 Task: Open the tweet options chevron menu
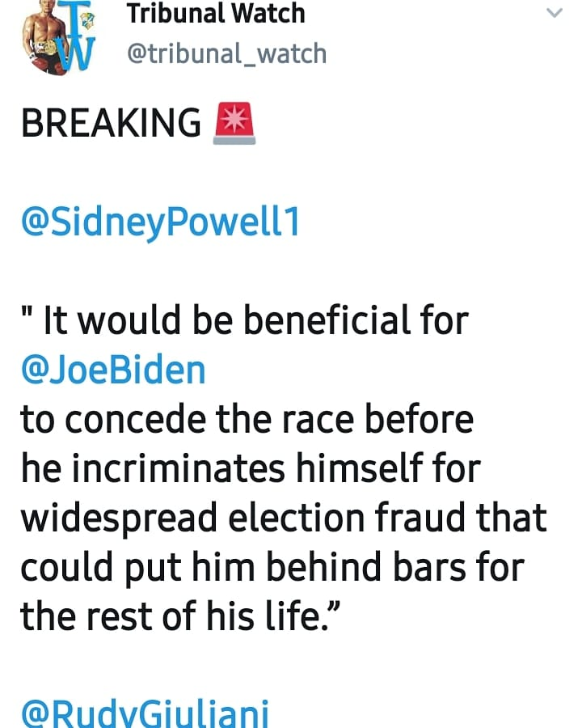pyautogui.click(x=555, y=13)
